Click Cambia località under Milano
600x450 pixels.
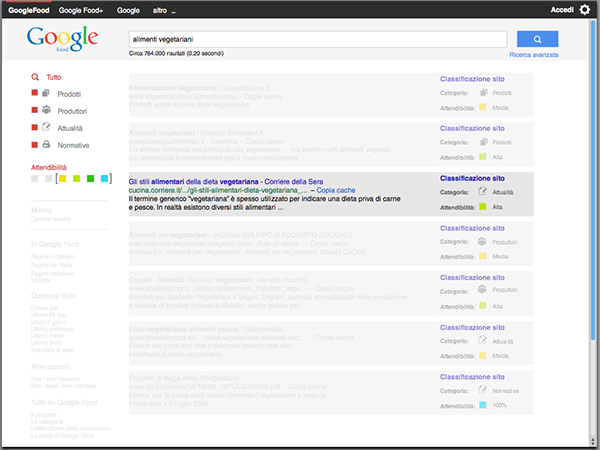(51, 219)
